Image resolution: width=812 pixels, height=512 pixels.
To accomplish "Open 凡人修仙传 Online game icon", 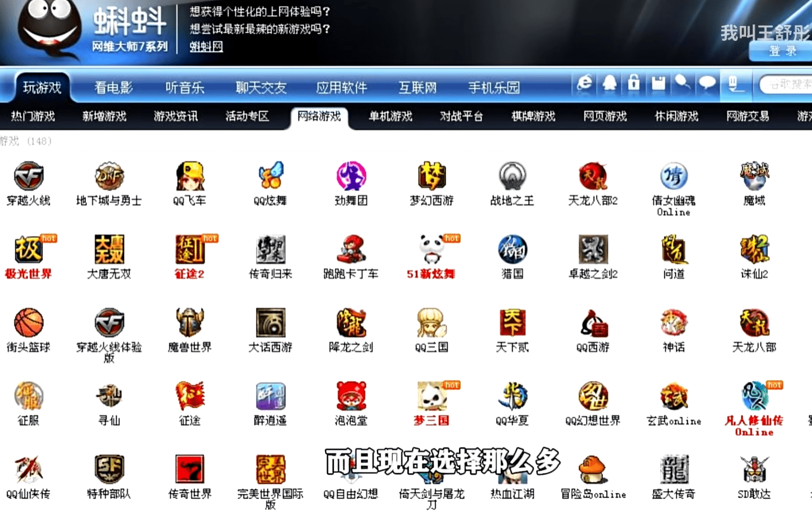I will [754, 396].
